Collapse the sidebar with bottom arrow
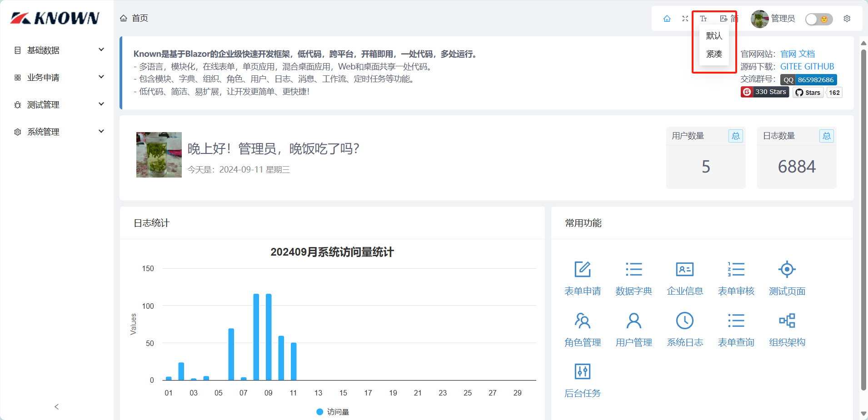Screen dimensions: 868x420 (56, 407)
